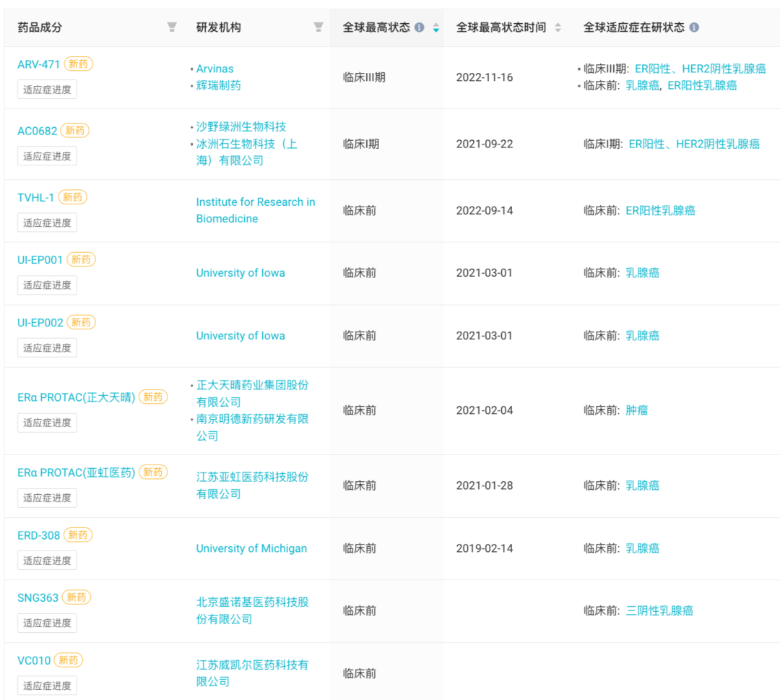
Task: Select date cell 2021-02-04
Action: click(x=485, y=410)
